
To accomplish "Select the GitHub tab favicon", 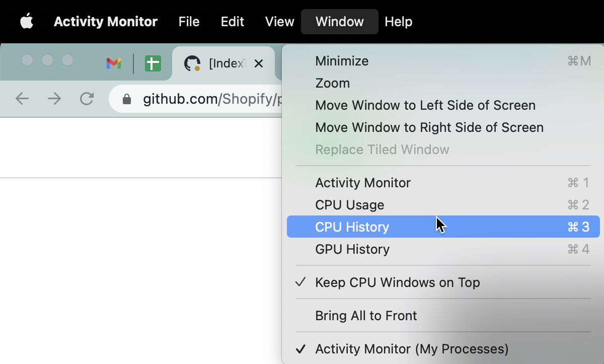I will pos(192,63).
